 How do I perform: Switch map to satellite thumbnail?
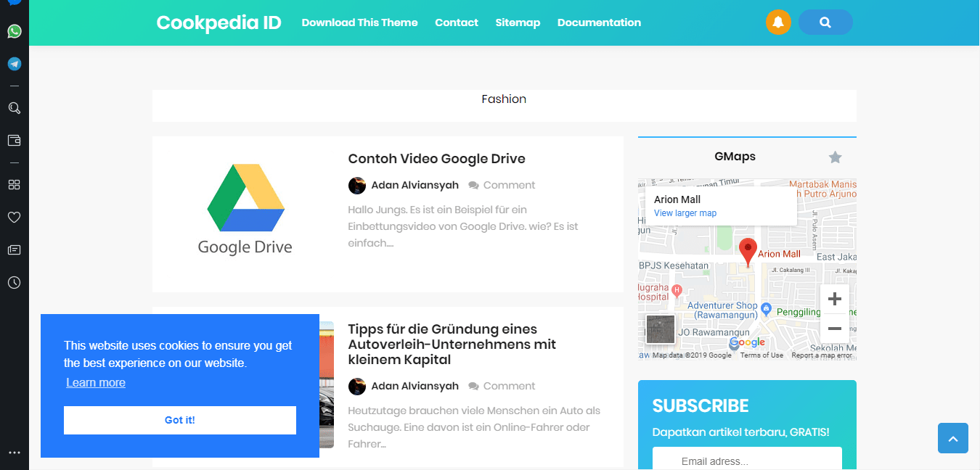pos(660,329)
